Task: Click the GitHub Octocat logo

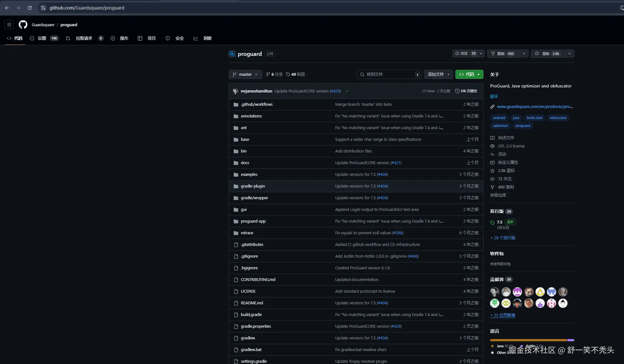Action: point(23,25)
